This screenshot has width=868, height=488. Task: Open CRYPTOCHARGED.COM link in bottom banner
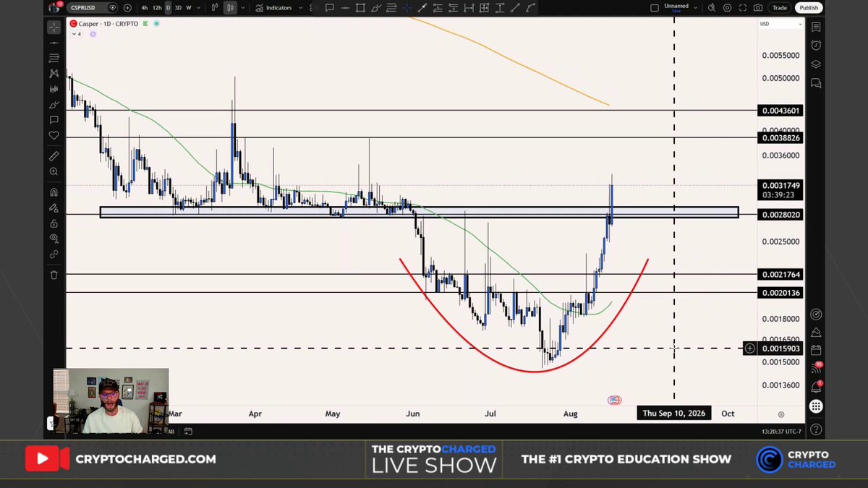[x=145, y=459]
